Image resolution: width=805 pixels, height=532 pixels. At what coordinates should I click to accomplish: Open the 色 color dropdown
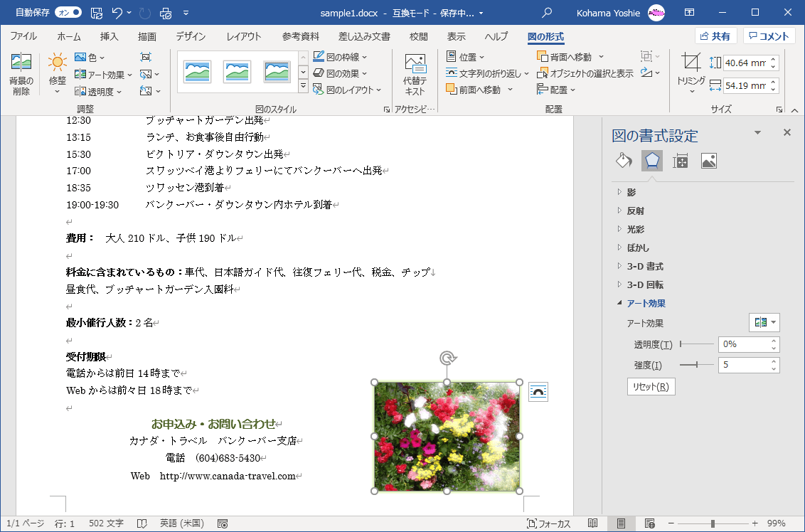pos(90,58)
